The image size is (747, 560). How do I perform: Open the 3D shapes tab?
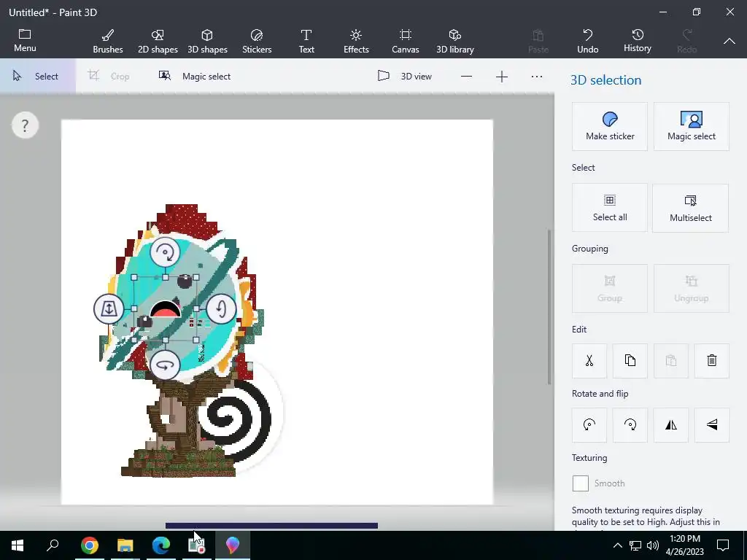207,42
